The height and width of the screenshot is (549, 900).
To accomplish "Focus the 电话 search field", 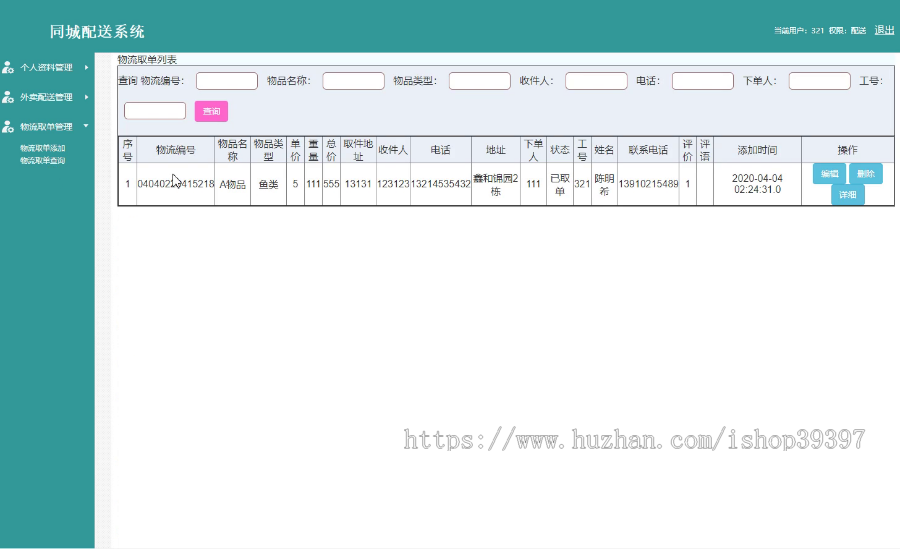I will pos(703,81).
